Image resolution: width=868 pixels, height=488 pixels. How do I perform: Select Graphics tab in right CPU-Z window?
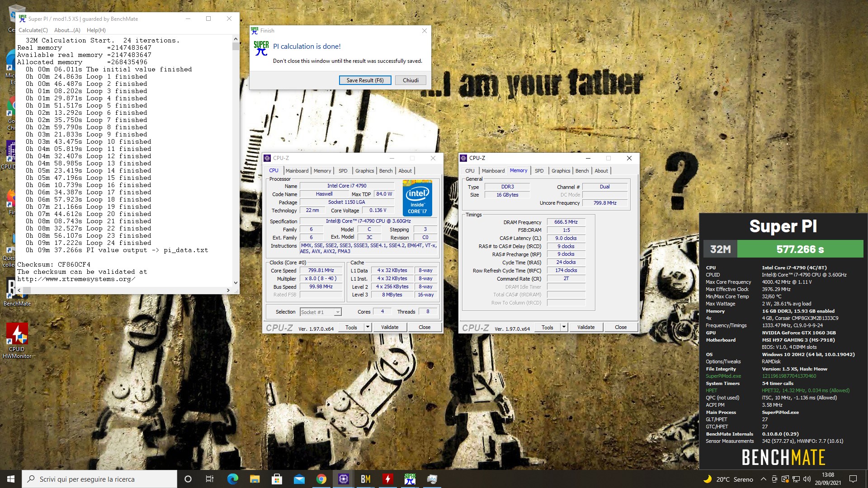coord(561,171)
